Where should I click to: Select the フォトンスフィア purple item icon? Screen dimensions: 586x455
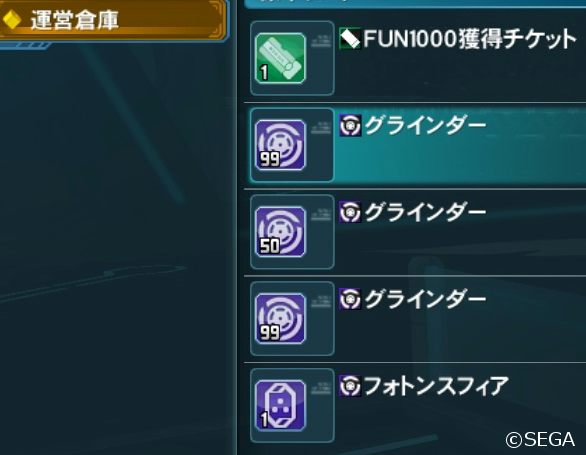(x=280, y=406)
